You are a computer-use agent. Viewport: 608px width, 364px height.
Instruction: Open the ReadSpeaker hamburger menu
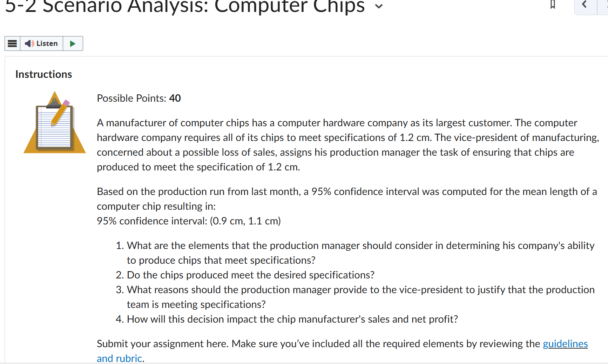point(12,43)
